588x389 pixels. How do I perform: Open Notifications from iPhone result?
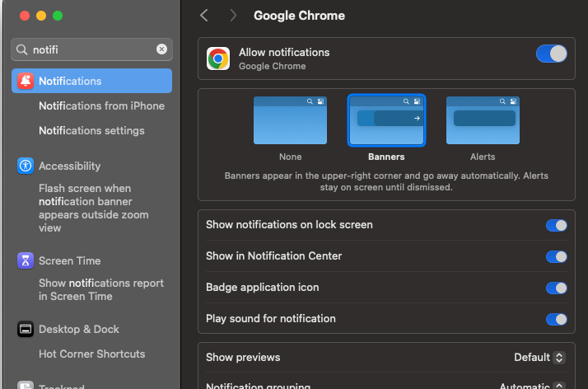coord(101,105)
